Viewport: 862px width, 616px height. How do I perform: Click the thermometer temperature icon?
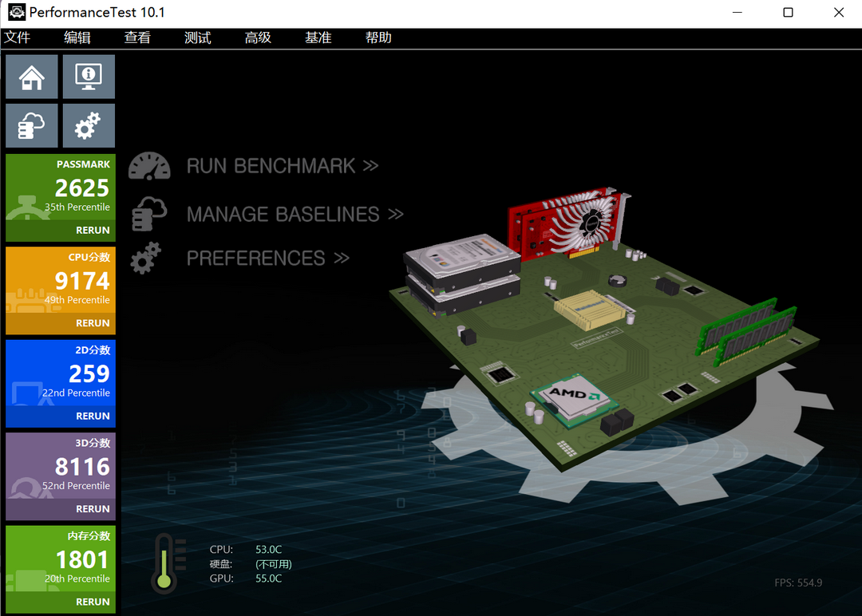point(165,563)
